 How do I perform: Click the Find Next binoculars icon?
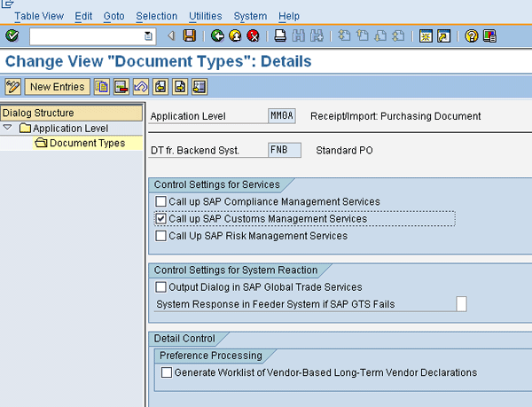click(317, 35)
